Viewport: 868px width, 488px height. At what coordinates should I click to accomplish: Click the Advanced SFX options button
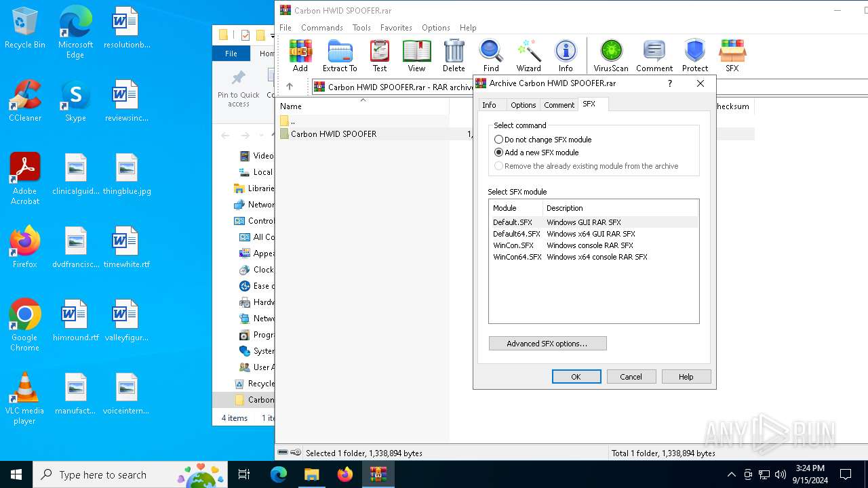547,344
